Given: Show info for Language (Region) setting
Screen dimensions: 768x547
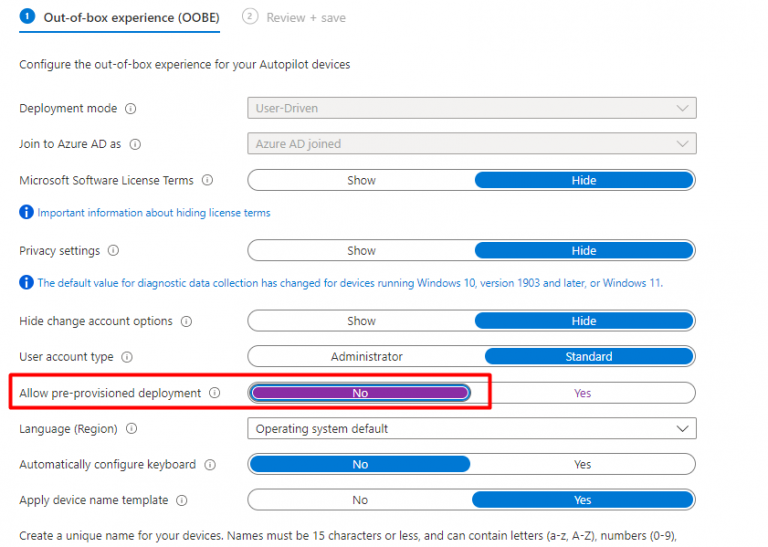Looking at the screenshot, I should (x=131, y=429).
